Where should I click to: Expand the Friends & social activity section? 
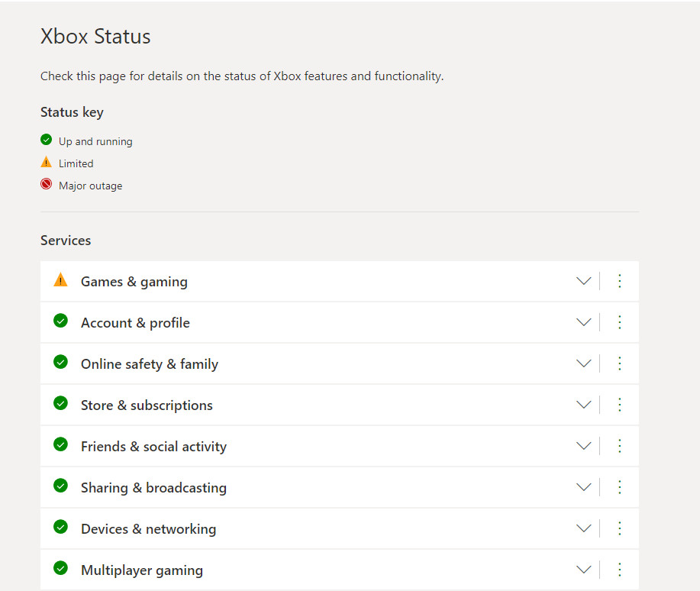584,446
